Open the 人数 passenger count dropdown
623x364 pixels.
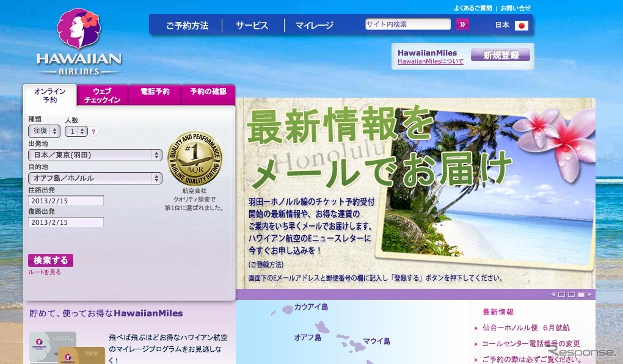pos(76,131)
